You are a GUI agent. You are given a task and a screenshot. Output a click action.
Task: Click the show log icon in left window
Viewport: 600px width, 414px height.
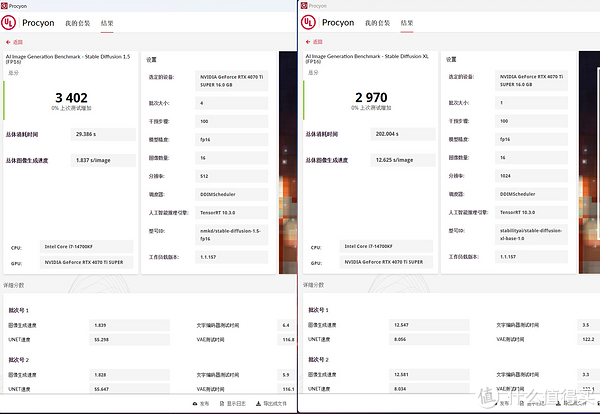pos(220,403)
